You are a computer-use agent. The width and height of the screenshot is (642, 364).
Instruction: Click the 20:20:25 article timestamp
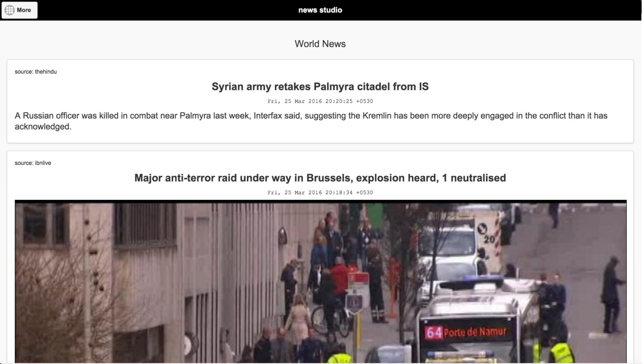click(x=320, y=101)
